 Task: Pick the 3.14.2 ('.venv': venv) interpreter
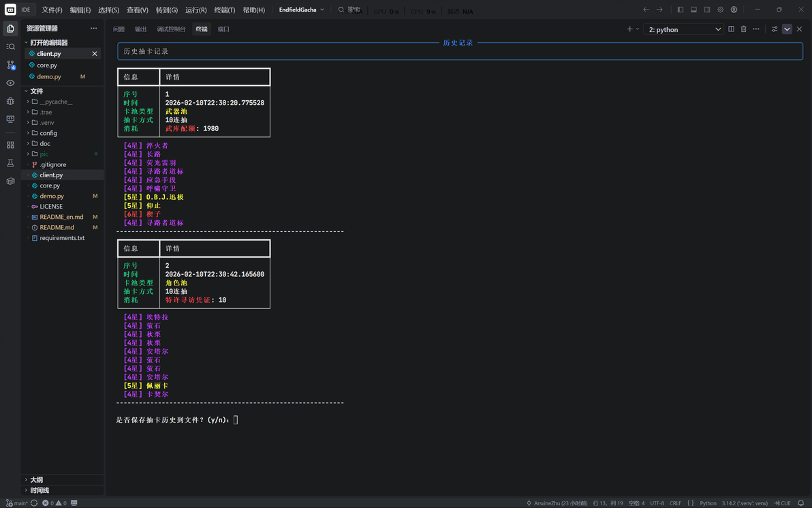pyautogui.click(x=745, y=503)
